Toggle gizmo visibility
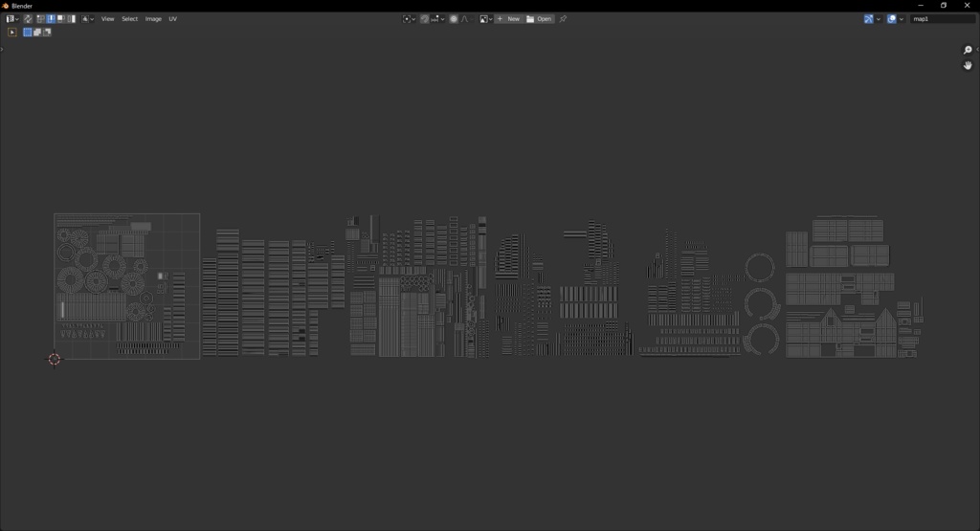 coord(868,19)
